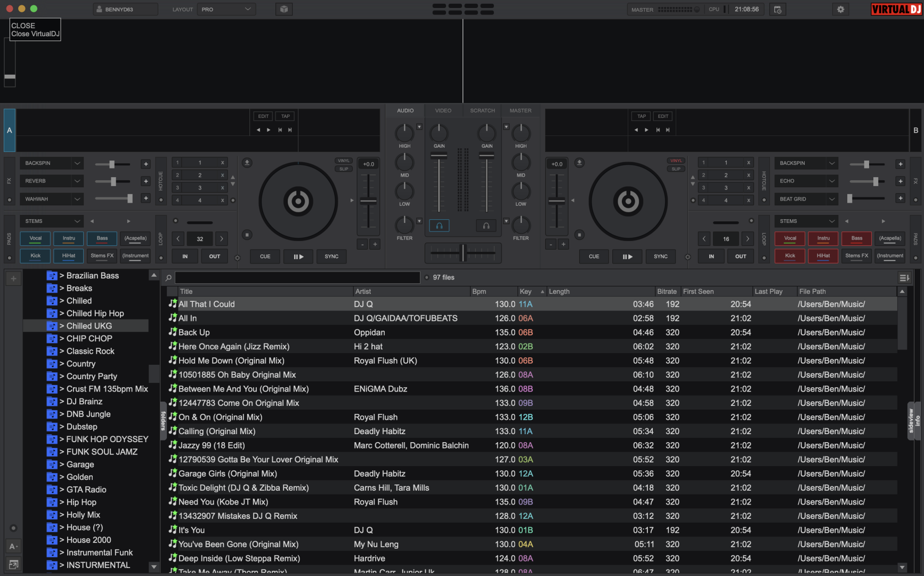Click the right deck headphone cue icon

coord(486,226)
